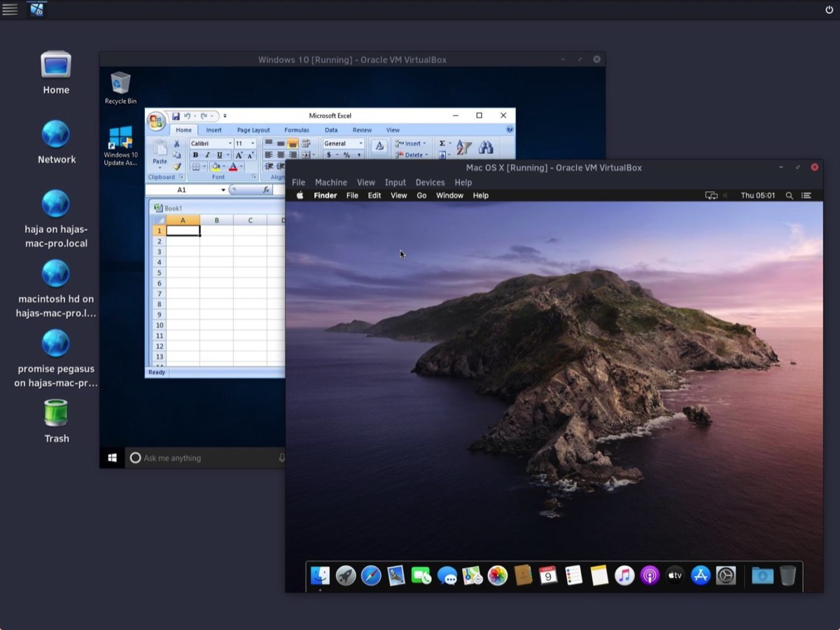Expand the Calibri font name dropdown
This screenshot has height=630, width=840.
tap(230, 143)
